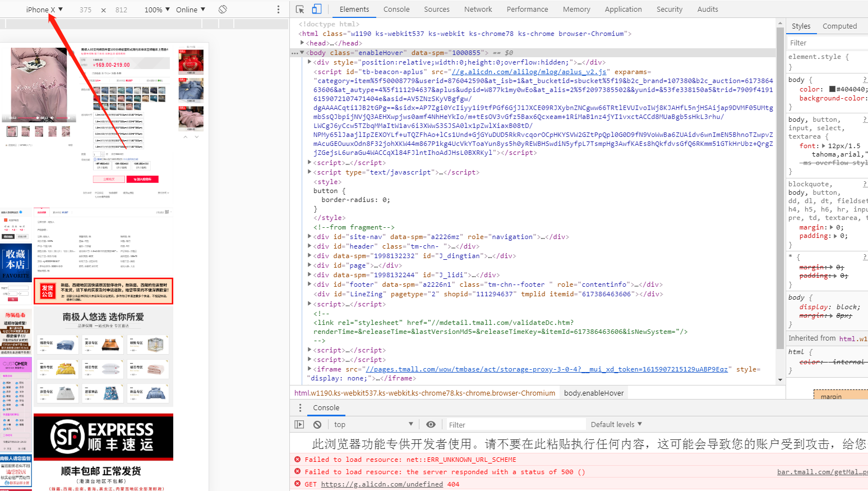Click the div id LineZing element row
The image size is (868, 491).
488,294
